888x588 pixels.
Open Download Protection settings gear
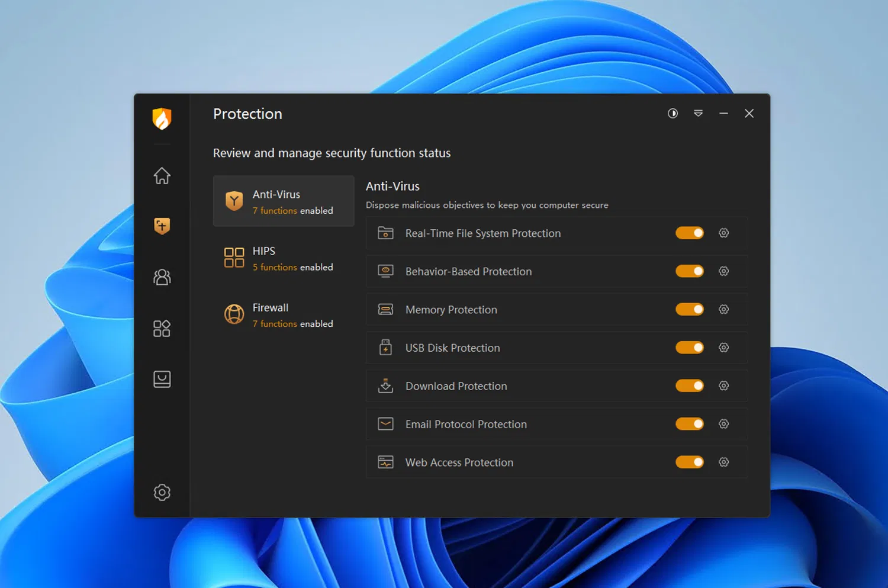coord(723,385)
